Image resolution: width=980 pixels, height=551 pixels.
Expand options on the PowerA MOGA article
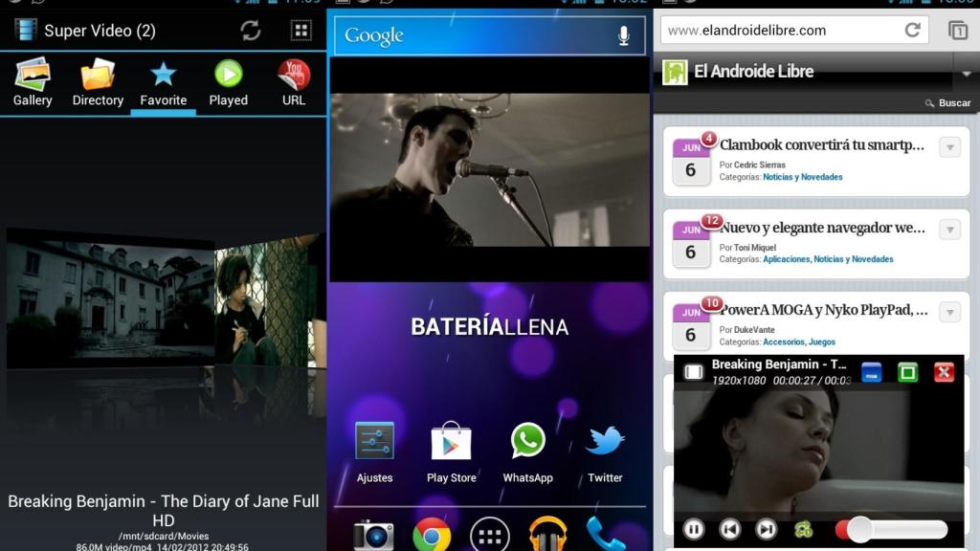coord(948,312)
